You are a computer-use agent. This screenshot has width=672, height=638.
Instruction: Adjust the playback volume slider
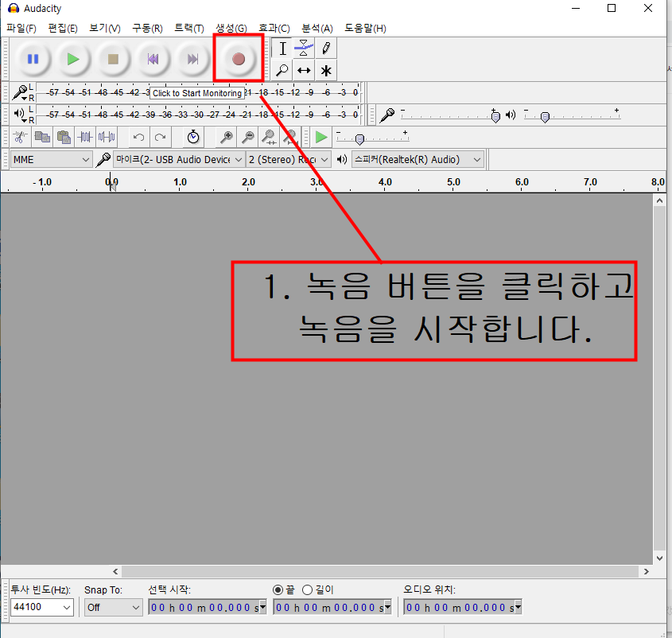(x=545, y=117)
